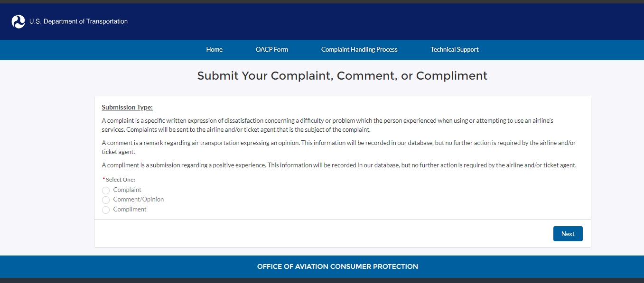The height and width of the screenshot is (283, 644).
Task: Click the "Compliment" option label text
Action: [130, 210]
